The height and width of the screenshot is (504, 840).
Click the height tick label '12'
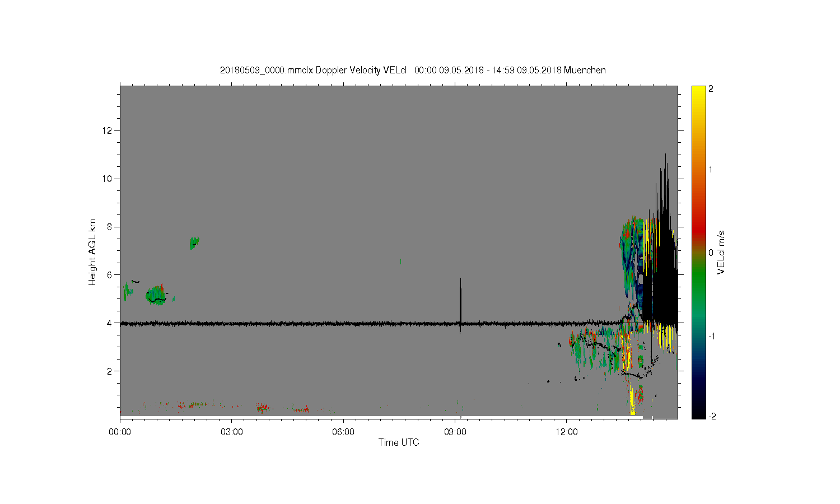108,130
